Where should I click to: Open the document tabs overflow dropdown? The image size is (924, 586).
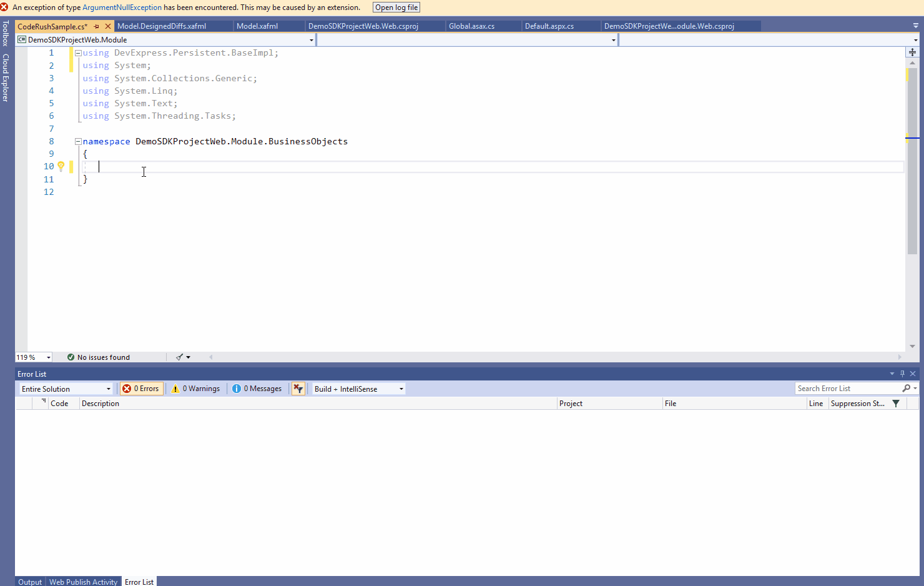click(916, 26)
